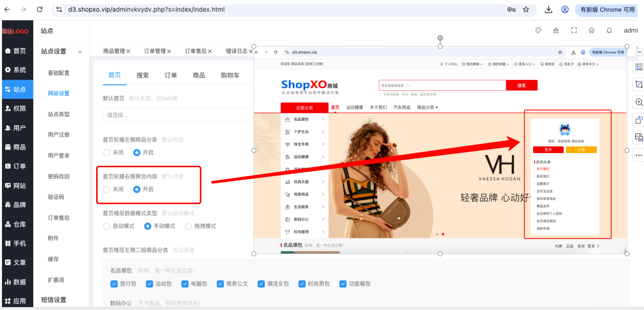Bookmark the admin page with the star icon
This screenshot has height=310, width=644.
tap(526, 9)
